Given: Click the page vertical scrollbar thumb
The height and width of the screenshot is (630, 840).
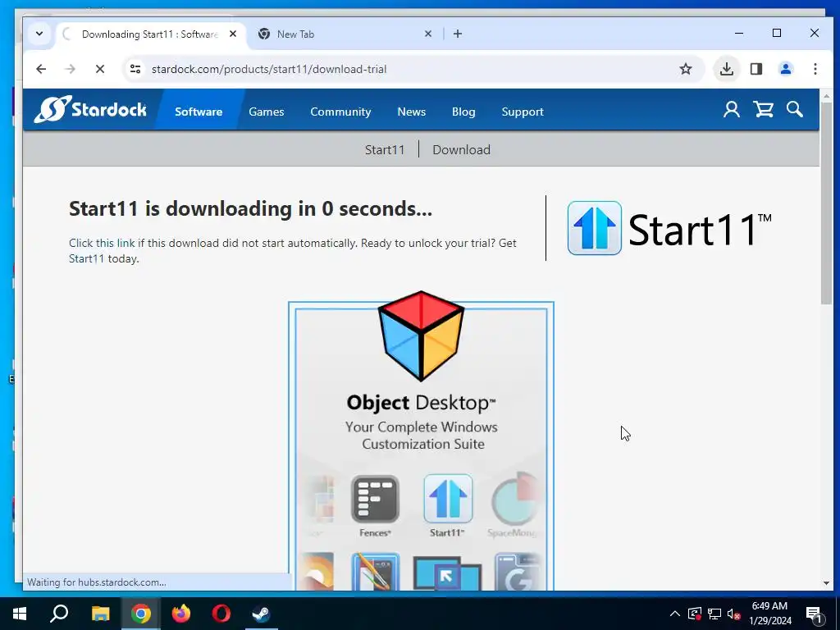Looking at the screenshot, I should pyautogui.click(x=826, y=204).
